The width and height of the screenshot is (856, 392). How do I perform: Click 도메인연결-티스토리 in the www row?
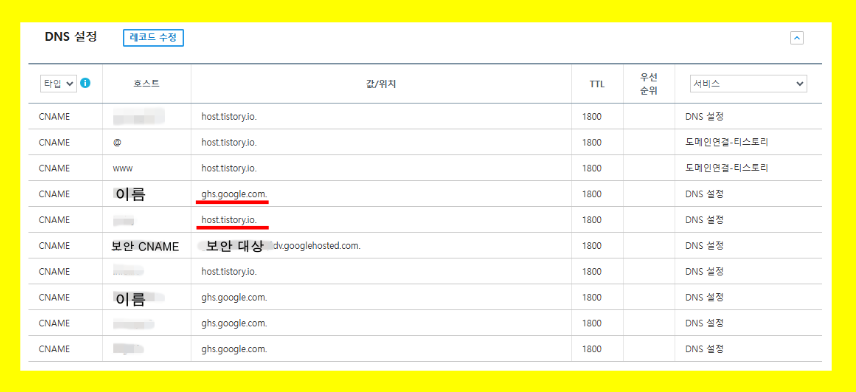coord(727,168)
